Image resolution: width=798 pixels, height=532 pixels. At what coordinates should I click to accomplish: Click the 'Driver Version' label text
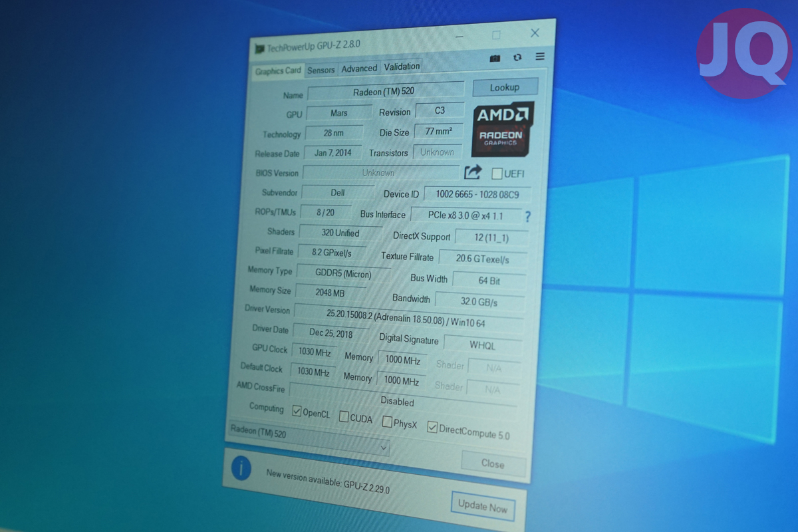pos(268,309)
